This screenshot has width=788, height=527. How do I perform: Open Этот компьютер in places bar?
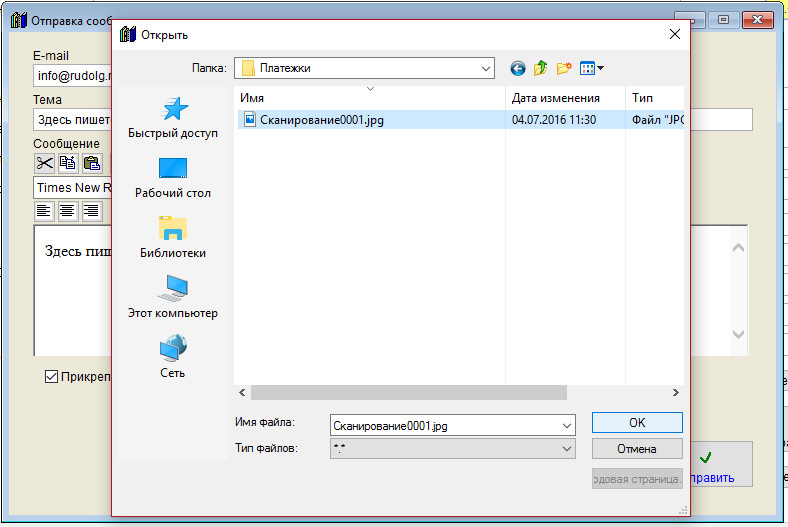coord(173,297)
